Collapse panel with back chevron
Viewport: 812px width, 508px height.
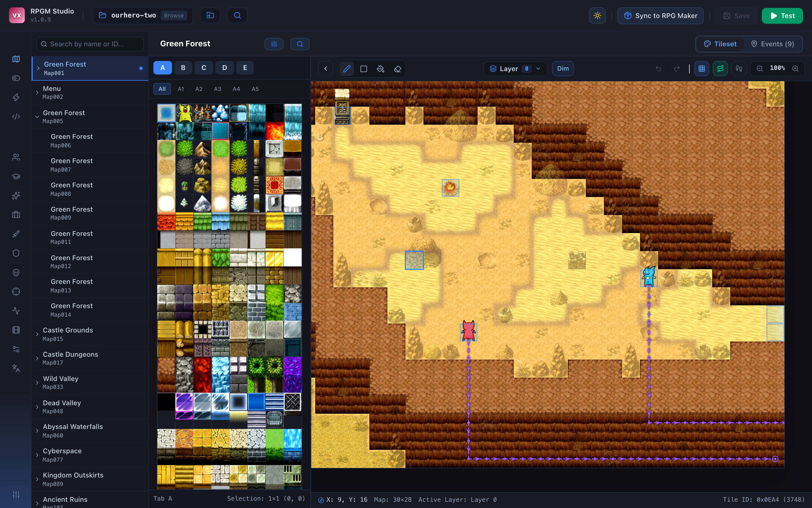(x=325, y=69)
